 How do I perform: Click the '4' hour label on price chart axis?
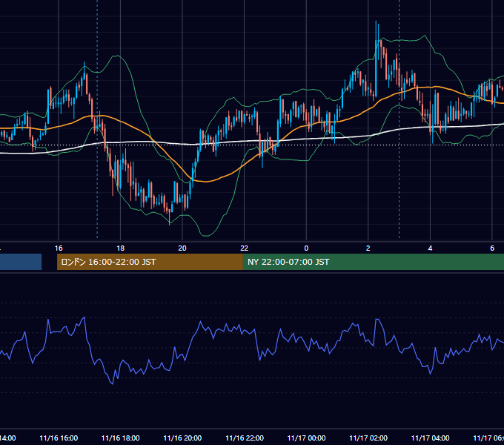[x=430, y=248]
